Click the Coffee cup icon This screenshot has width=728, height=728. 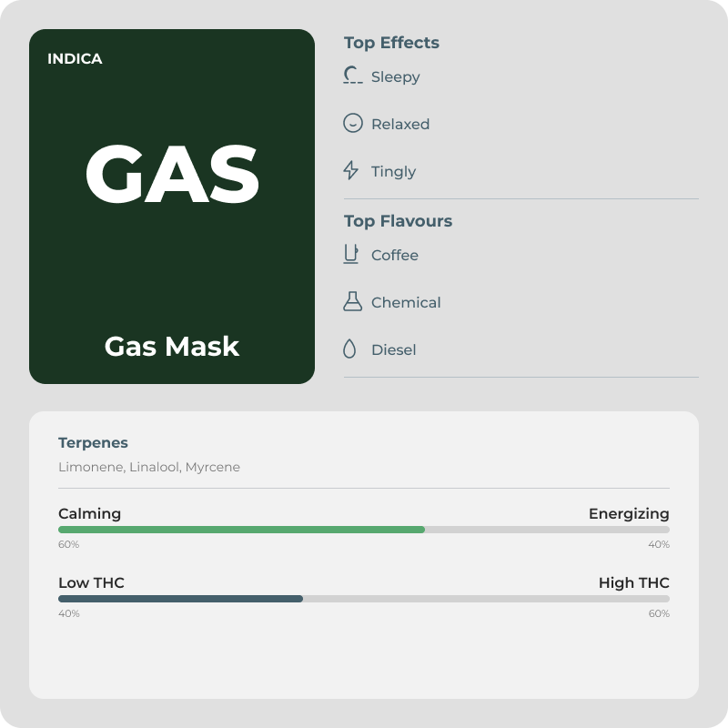[351, 254]
